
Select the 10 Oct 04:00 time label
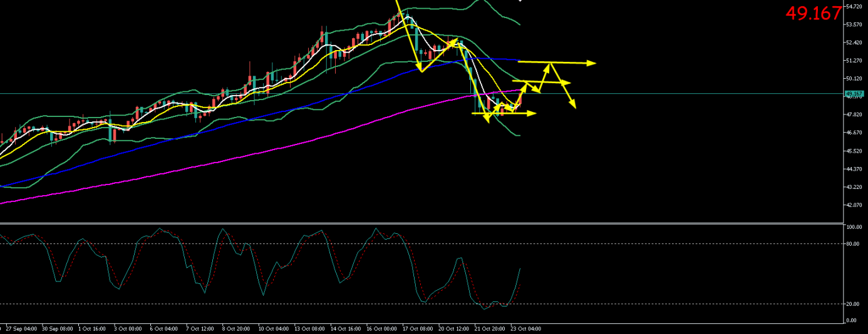(x=274, y=328)
